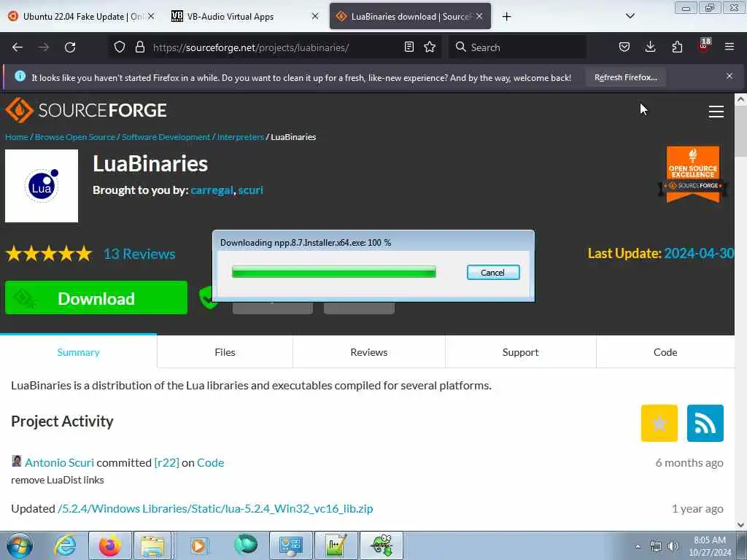Open Software Development breadcrumb link
This screenshot has width=747, height=560.
point(166,136)
